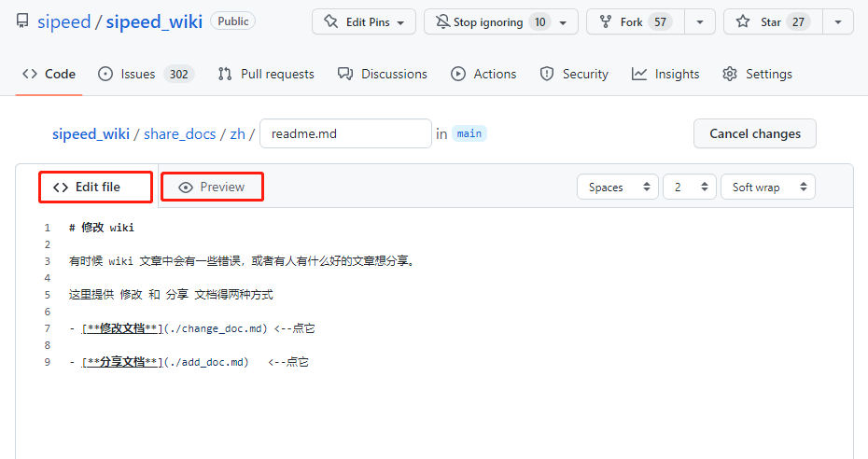Click the fork count 57

click(660, 22)
